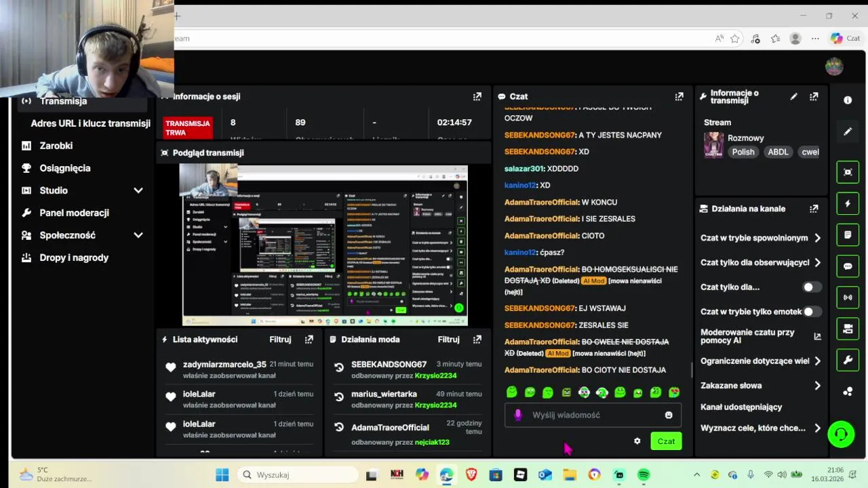Click the Rozmowy category thumbnail
This screenshot has height=488, width=868.
(713, 144)
